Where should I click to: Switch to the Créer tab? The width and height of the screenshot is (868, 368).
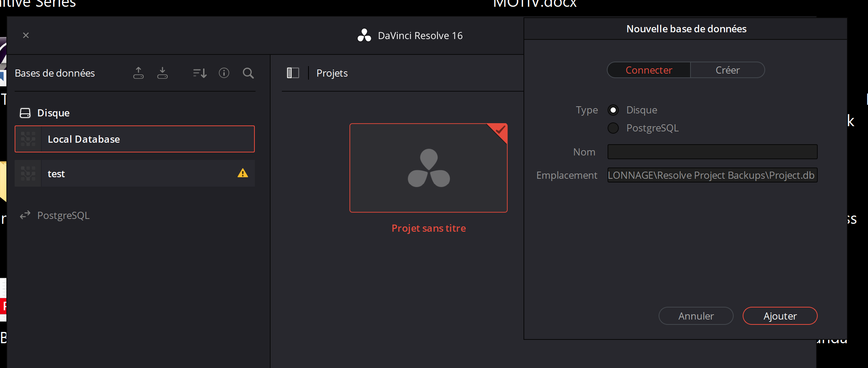pos(727,70)
